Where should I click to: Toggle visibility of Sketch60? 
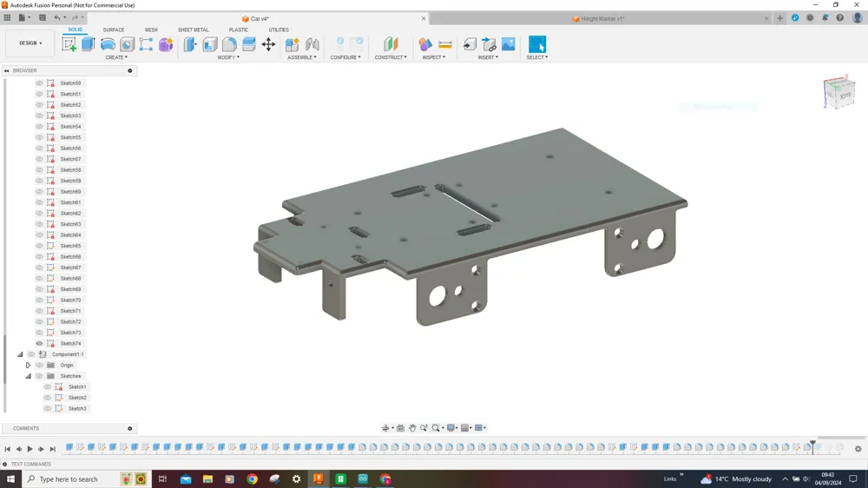tap(39, 192)
